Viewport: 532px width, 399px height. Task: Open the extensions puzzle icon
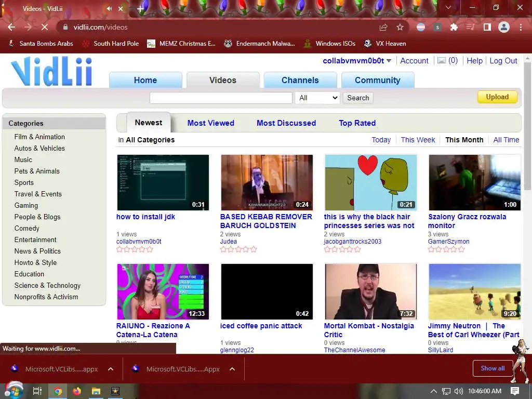pyautogui.click(x=454, y=27)
